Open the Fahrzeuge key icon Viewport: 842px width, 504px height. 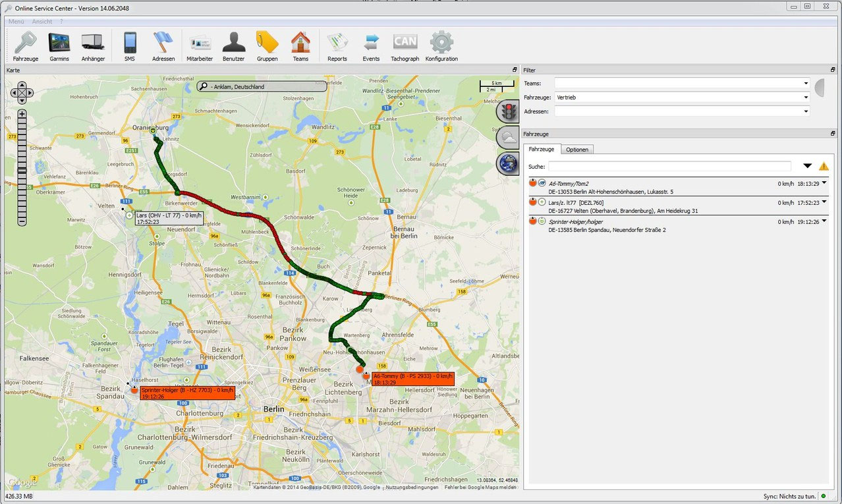[x=25, y=44]
